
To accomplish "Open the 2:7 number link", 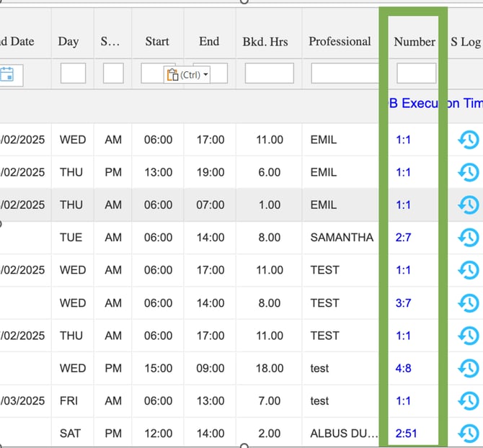I will (x=403, y=237).
